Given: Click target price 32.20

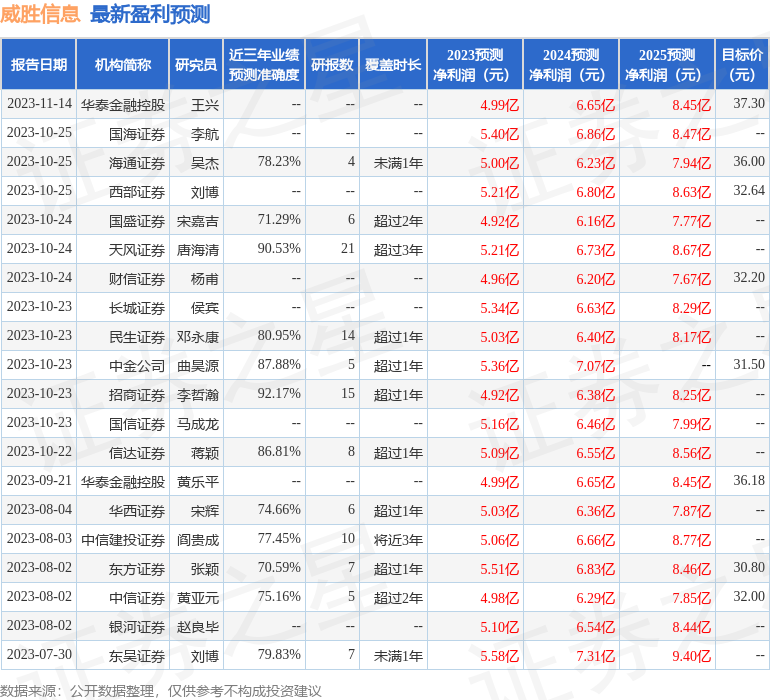Looking at the screenshot, I should click(x=749, y=278).
